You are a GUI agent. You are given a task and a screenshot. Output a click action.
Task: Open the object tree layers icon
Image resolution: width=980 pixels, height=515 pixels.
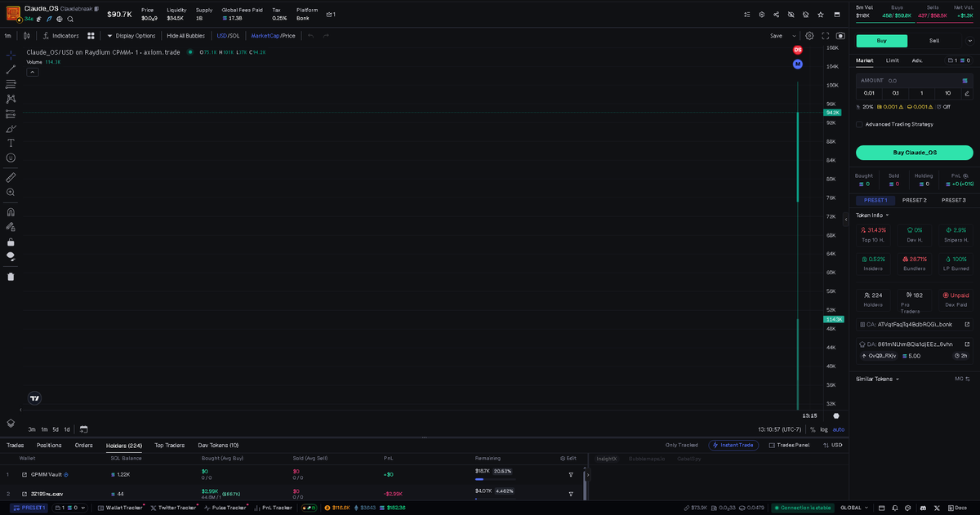pos(11,424)
